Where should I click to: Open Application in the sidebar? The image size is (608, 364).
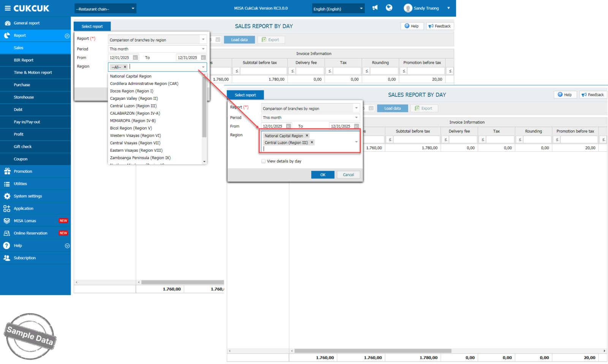coord(24,208)
